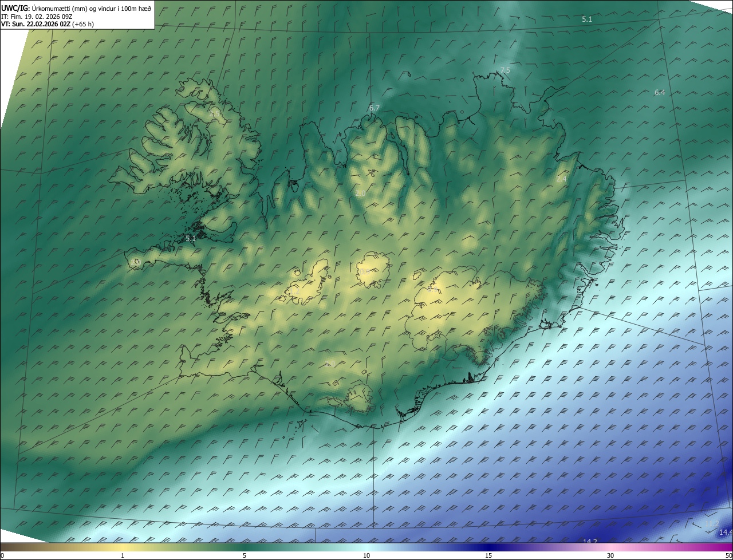733x560 pixels.
Task: Click the init time line "IT: Fim. 19. 02. 2026 09Z"
Action: point(37,17)
